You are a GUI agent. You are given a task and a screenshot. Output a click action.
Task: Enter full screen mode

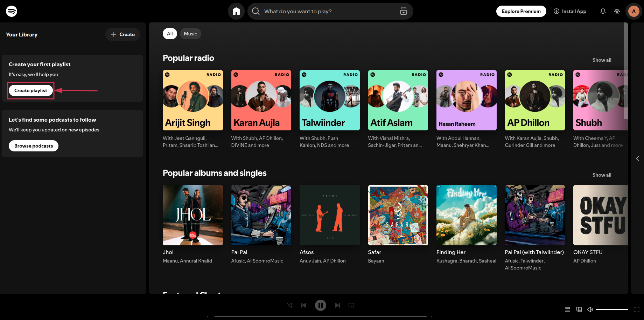click(x=637, y=309)
